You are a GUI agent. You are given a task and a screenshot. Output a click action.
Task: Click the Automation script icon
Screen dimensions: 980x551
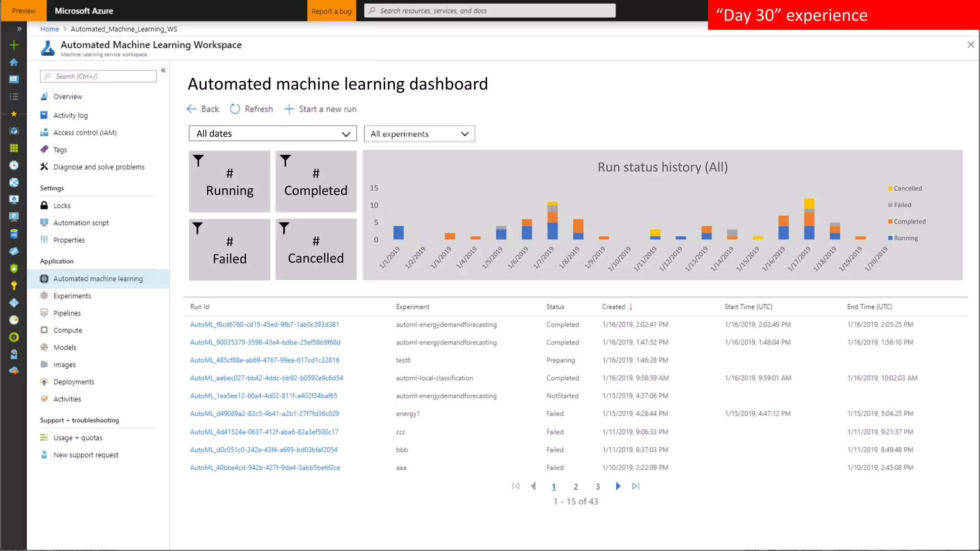tap(44, 223)
